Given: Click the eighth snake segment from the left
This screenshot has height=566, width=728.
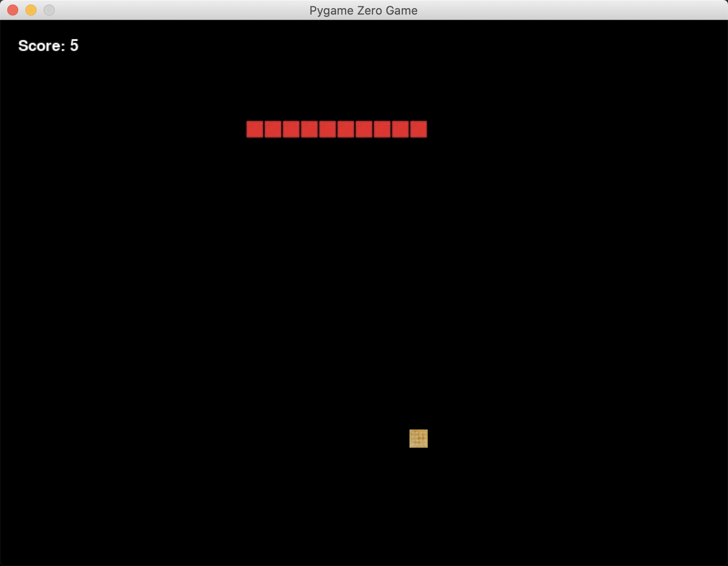Looking at the screenshot, I should pos(382,129).
